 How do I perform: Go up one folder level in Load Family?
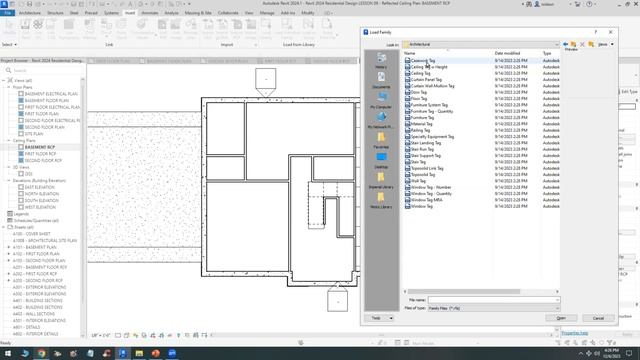click(x=573, y=44)
